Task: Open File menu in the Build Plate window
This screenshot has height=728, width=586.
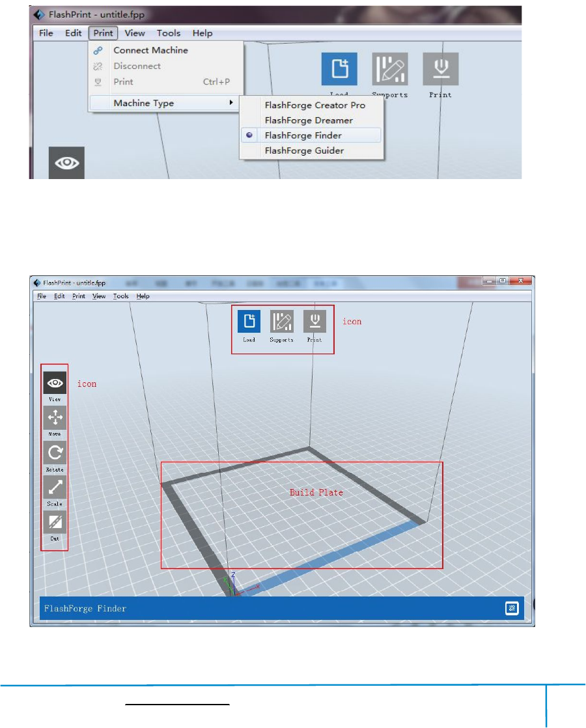Action: [42, 296]
